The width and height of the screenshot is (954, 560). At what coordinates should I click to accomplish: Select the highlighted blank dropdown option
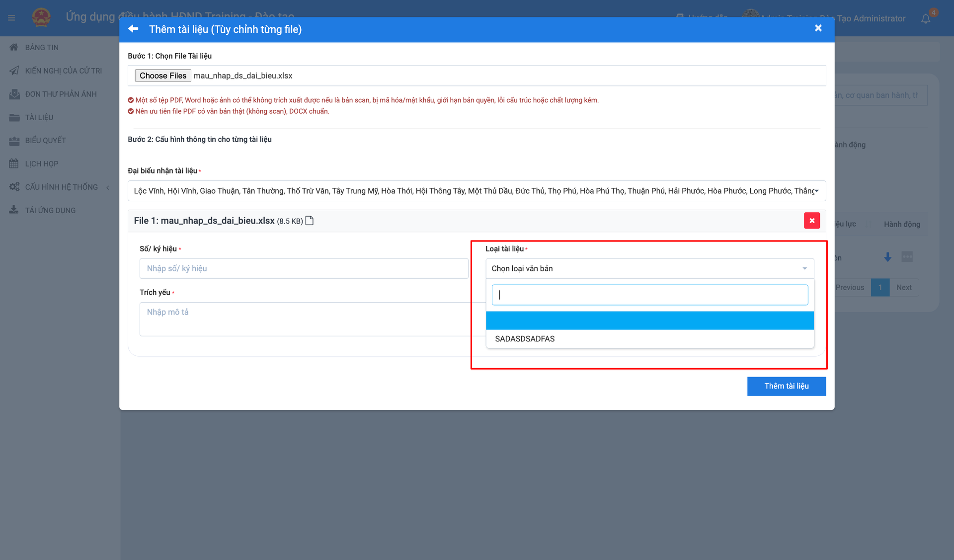point(649,320)
